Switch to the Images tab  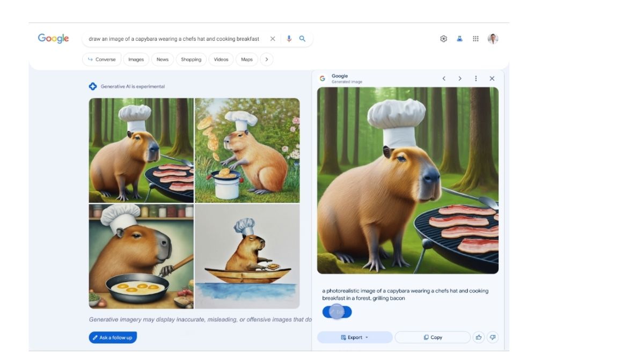pyautogui.click(x=136, y=60)
